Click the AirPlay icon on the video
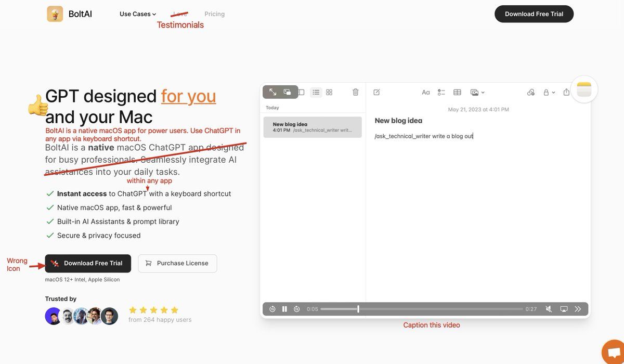The width and height of the screenshot is (624, 364). pos(564,309)
